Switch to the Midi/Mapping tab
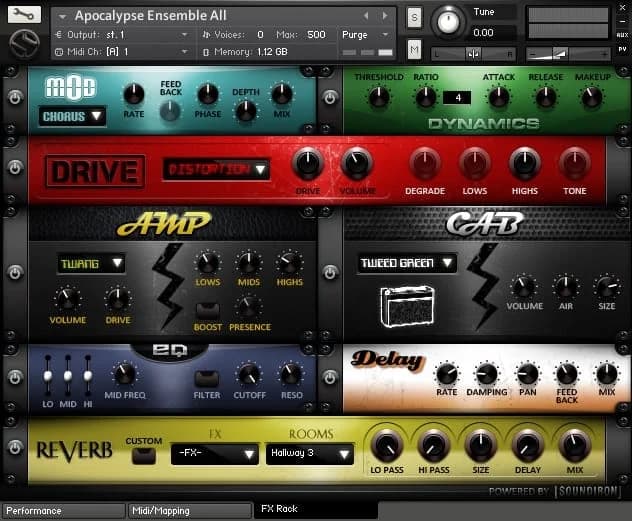The width and height of the screenshot is (632, 521). point(190,510)
